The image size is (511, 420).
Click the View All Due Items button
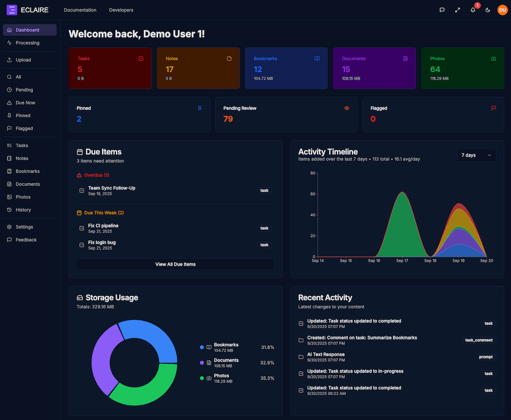pos(175,264)
